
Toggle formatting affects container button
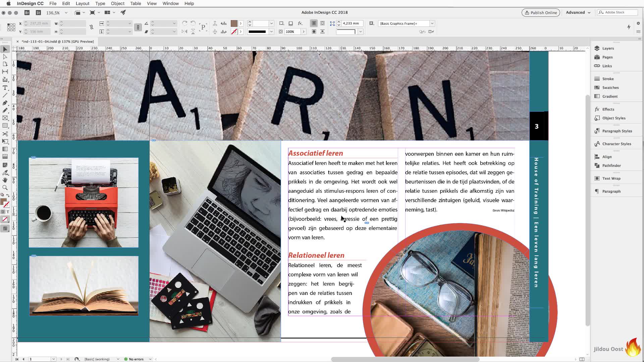click(x=3, y=212)
